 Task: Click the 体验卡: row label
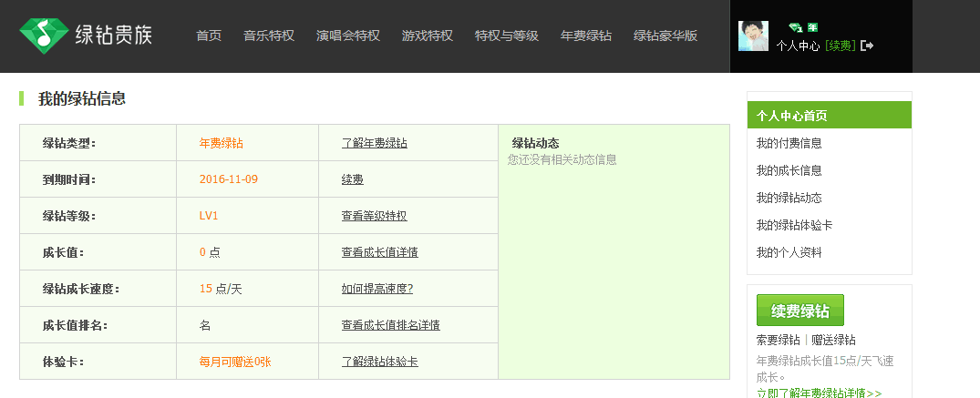coord(63,362)
